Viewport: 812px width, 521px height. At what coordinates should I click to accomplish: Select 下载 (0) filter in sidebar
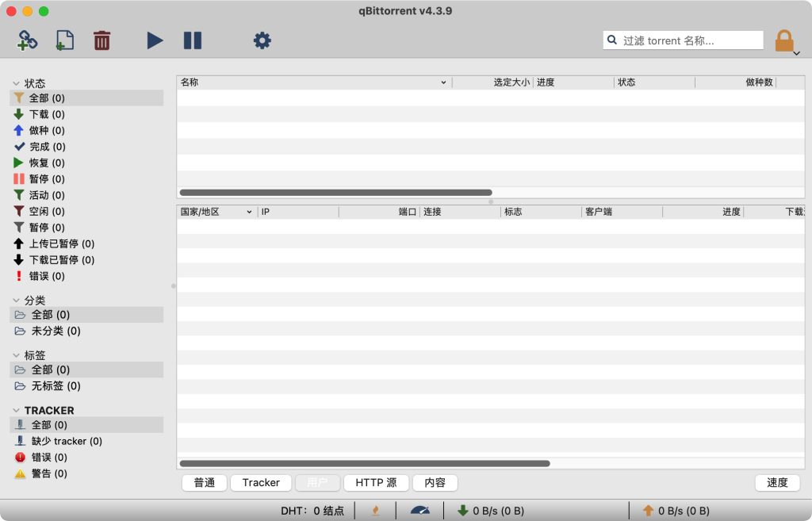tap(47, 114)
